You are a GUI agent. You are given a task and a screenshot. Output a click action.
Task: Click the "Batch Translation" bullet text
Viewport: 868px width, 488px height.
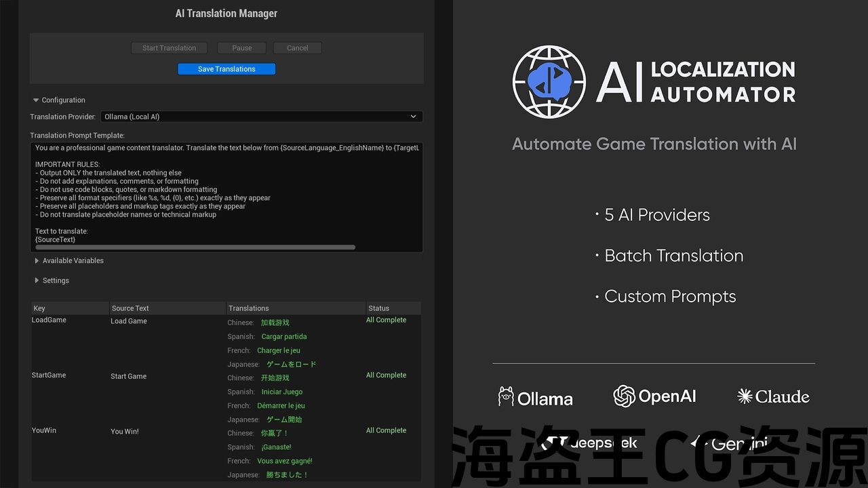(x=674, y=256)
